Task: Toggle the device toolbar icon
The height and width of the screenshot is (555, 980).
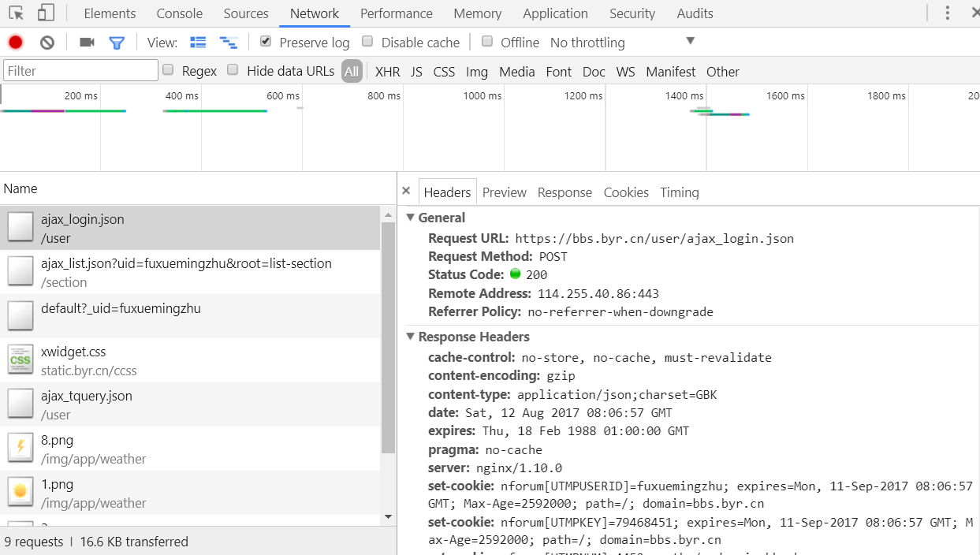Action: (x=46, y=13)
